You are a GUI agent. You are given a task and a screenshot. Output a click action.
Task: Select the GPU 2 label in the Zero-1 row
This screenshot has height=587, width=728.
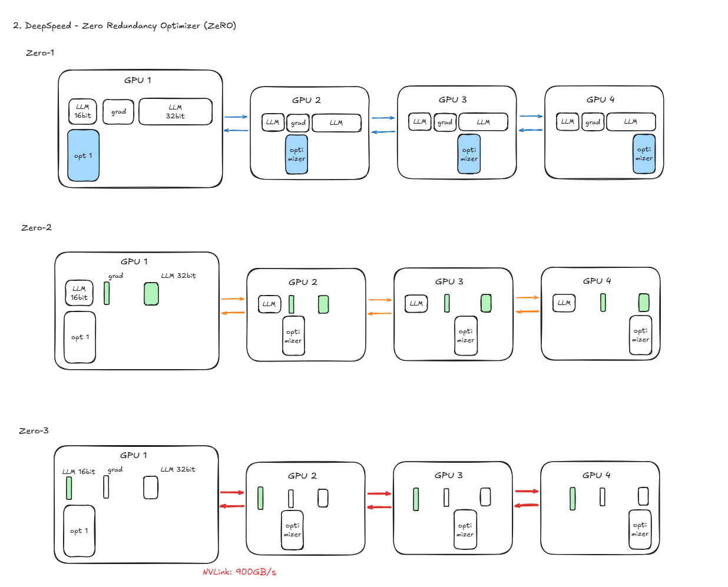pos(306,100)
